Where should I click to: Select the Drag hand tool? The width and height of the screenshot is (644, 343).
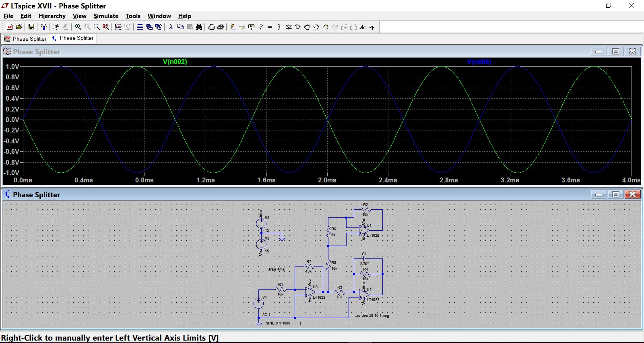coord(316,27)
